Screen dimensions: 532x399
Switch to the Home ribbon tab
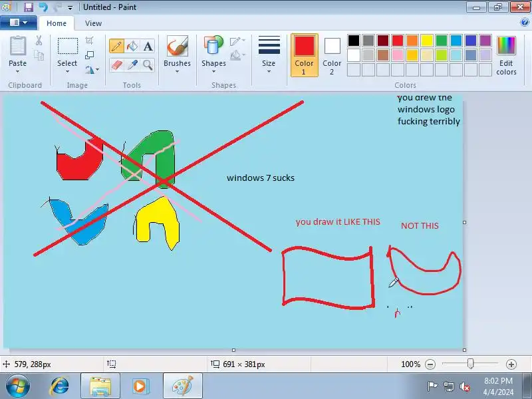pyautogui.click(x=57, y=23)
